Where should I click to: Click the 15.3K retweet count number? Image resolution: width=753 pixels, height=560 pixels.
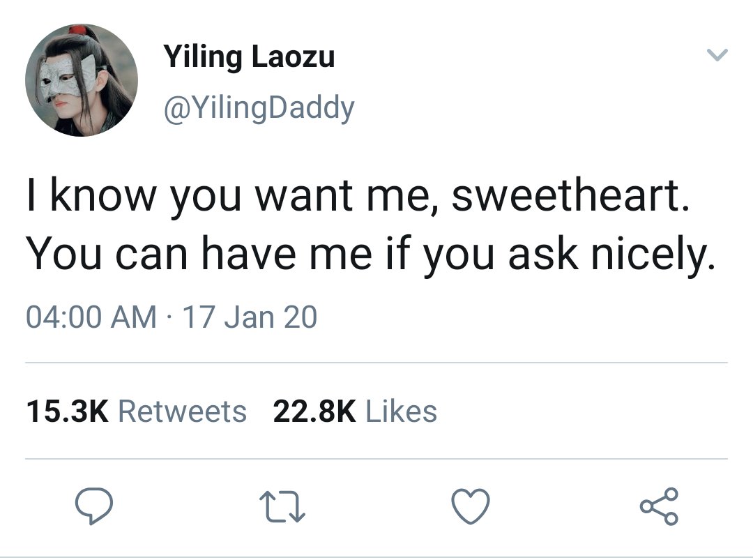point(68,411)
